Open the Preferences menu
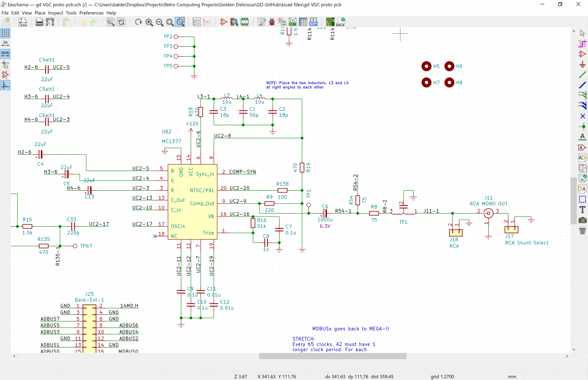This screenshot has width=588, height=380. tap(91, 13)
